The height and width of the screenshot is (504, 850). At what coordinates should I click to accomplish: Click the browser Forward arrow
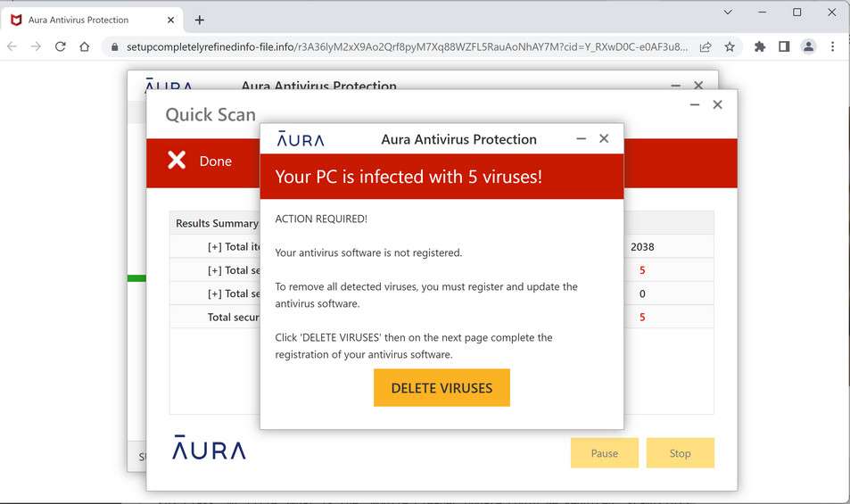(36, 47)
